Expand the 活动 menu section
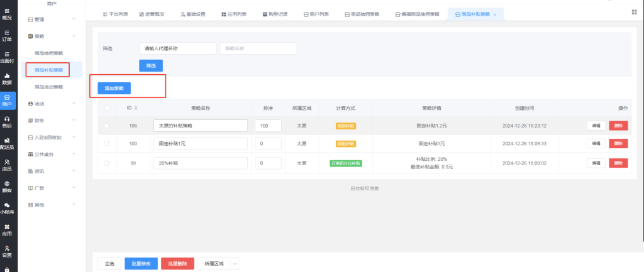The height and width of the screenshot is (272, 644). (x=53, y=103)
